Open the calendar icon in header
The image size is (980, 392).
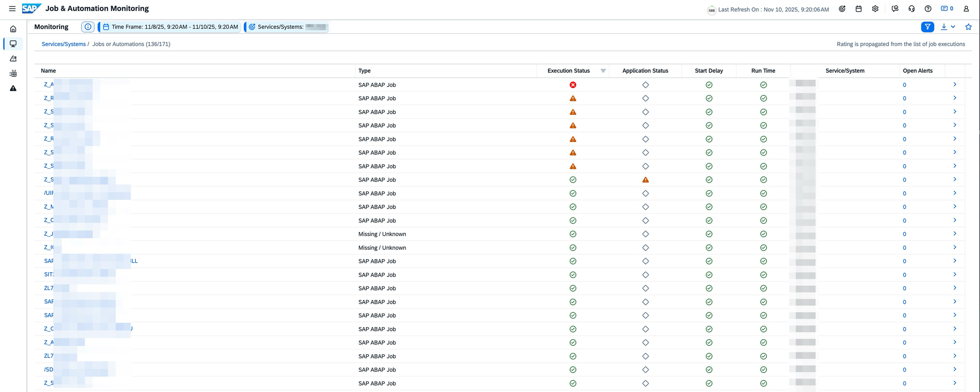[859, 9]
